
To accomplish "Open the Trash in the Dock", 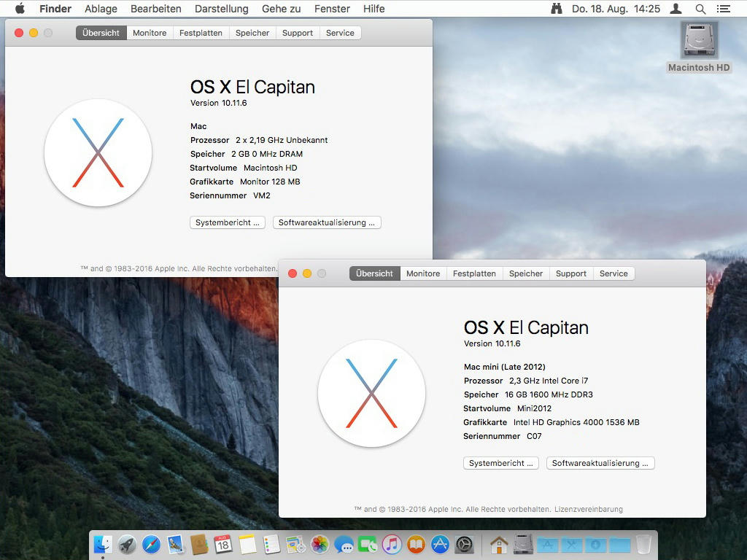I will (x=643, y=544).
